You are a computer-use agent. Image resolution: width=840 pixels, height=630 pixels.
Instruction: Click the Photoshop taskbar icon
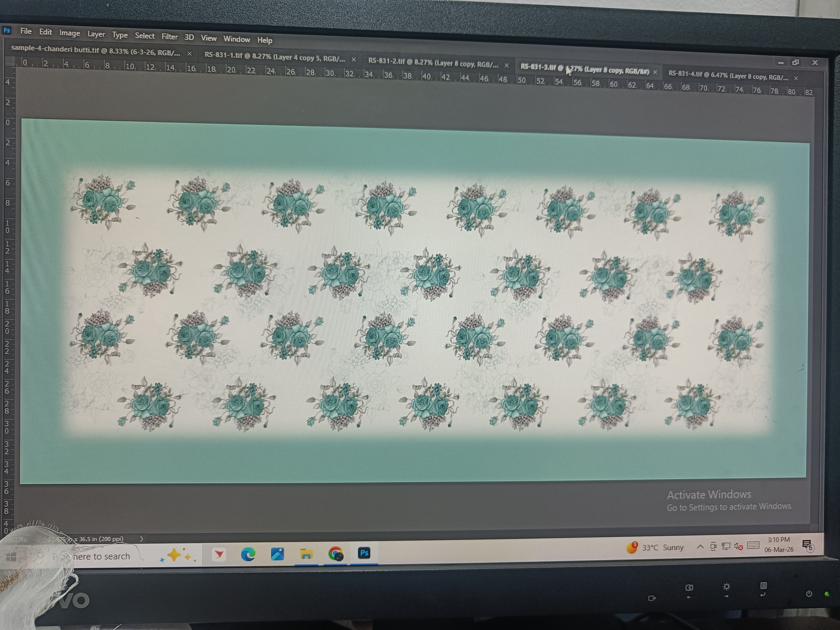pos(364,553)
